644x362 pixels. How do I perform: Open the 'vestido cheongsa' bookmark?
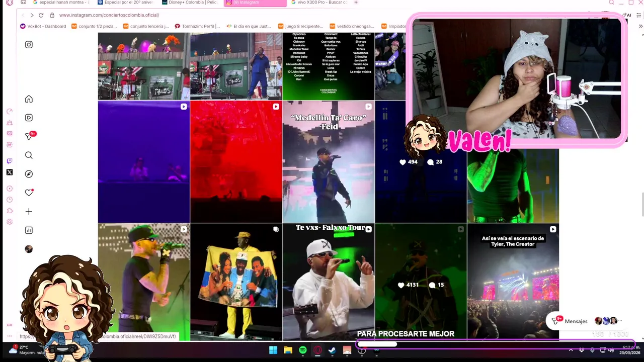click(352, 26)
